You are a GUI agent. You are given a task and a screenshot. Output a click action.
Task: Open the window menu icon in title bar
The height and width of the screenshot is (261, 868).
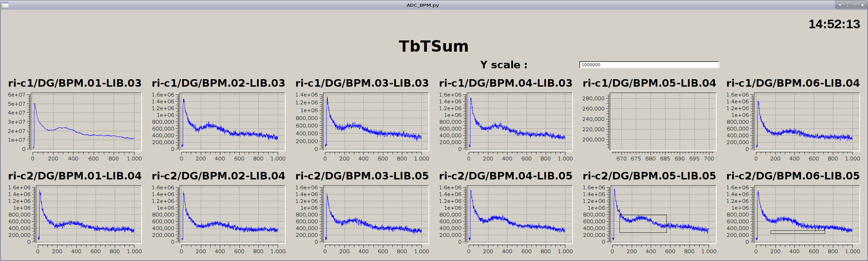(5, 5)
